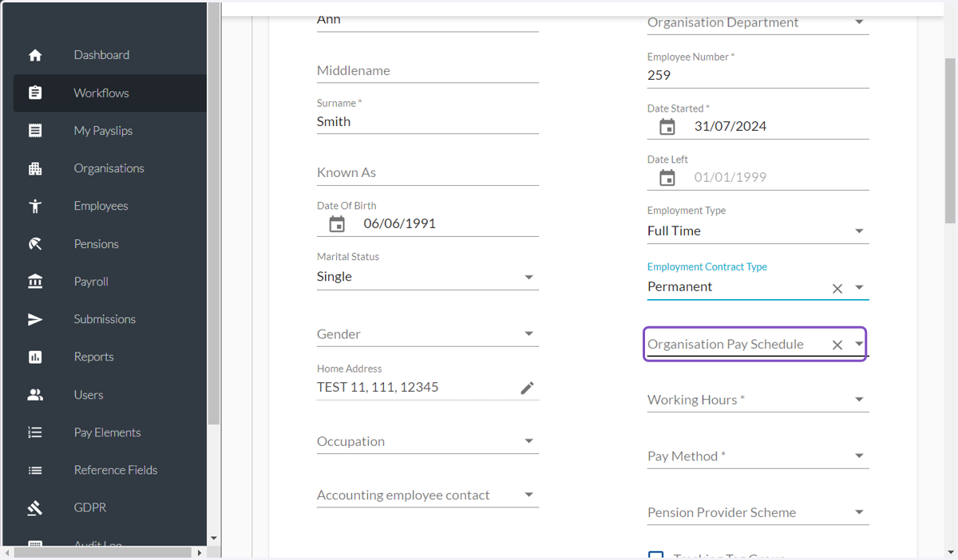Click the Employees person icon
Image resolution: width=958 pixels, height=560 pixels.
(x=35, y=206)
